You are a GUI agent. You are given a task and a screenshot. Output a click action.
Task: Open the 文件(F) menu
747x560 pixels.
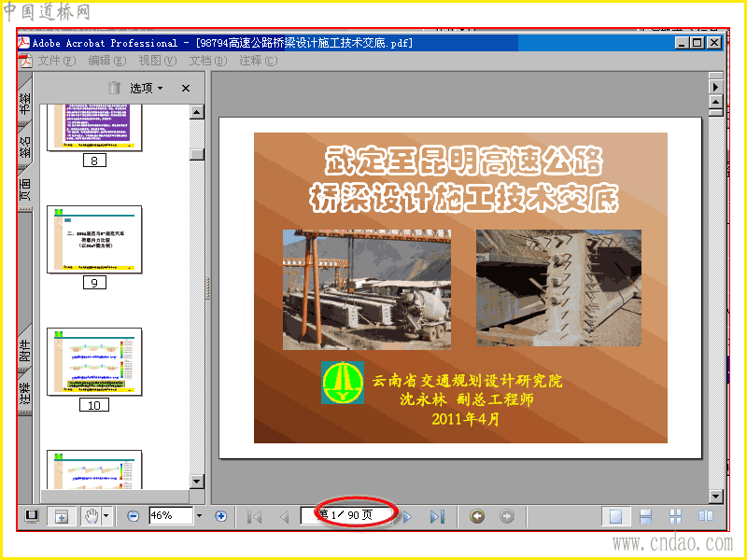[x=57, y=61]
